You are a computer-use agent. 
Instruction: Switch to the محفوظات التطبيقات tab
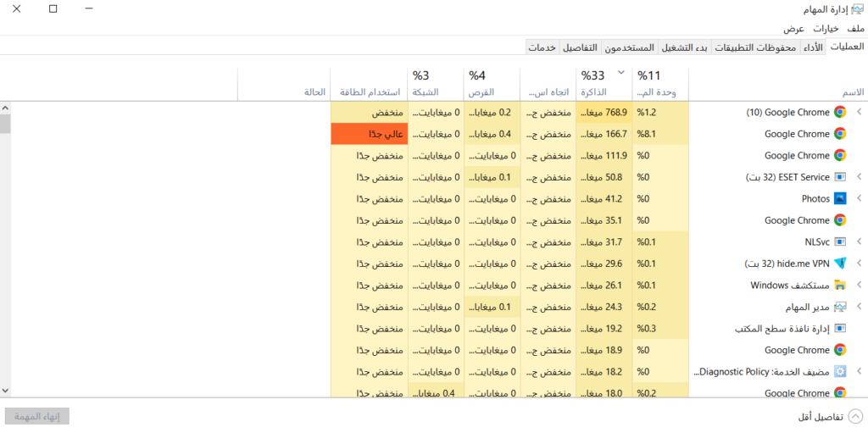tap(755, 47)
